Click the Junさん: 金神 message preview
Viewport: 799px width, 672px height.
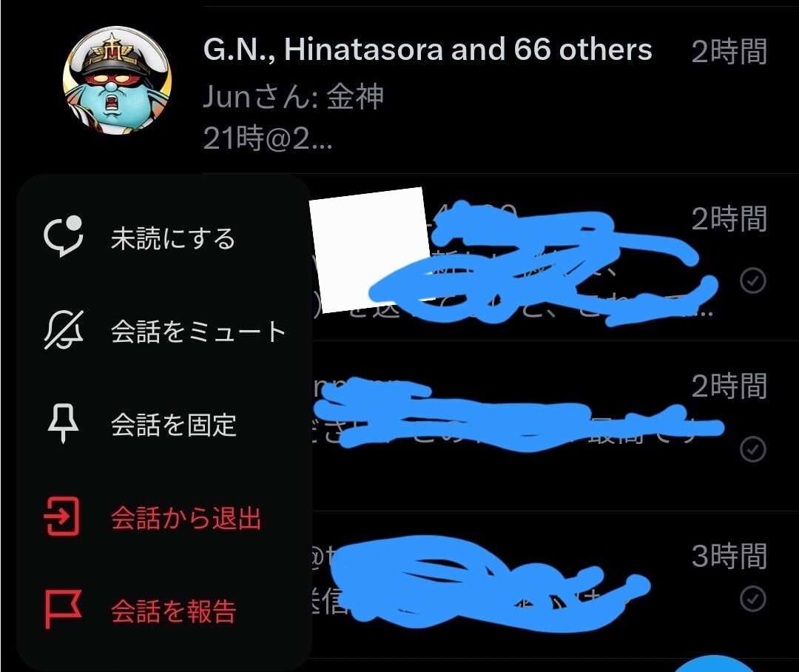(x=293, y=97)
